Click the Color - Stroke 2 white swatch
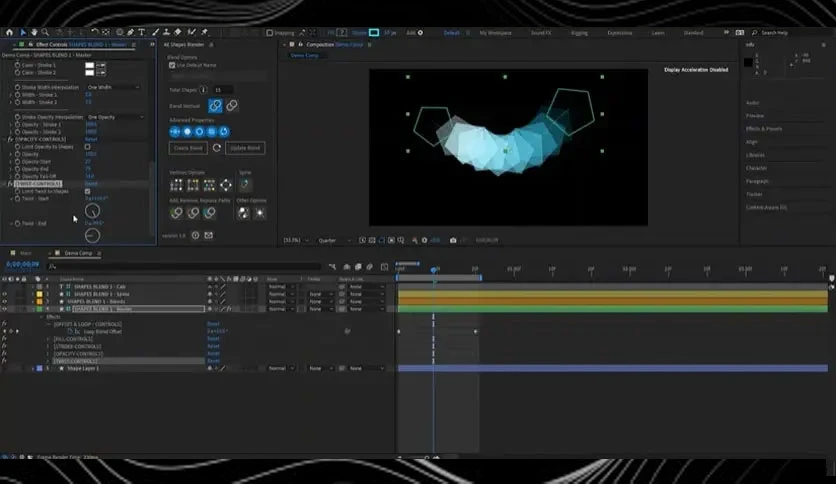The image size is (836, 484). [x=90, y=72]
